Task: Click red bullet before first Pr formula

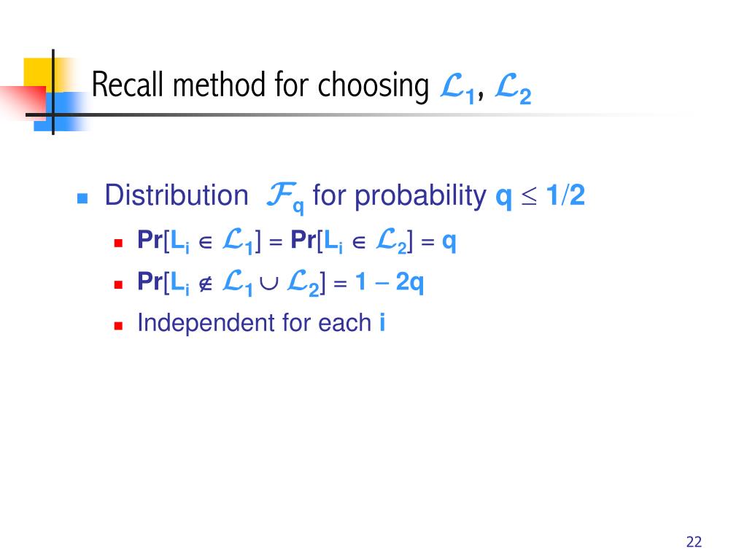Action: [x=119, y=244]
